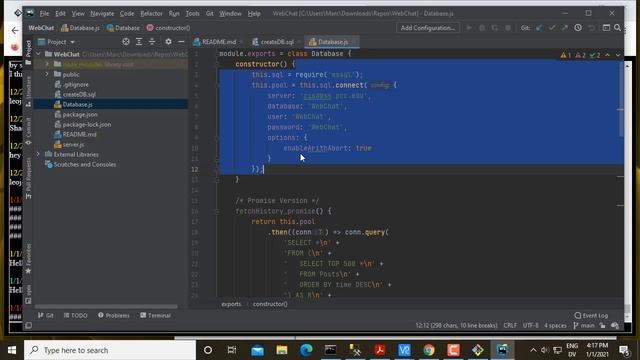This screenshot has width=640, height=360.
Task: Click the rollback undo icon
Action: pyautogui.click(x=591, y=28)
